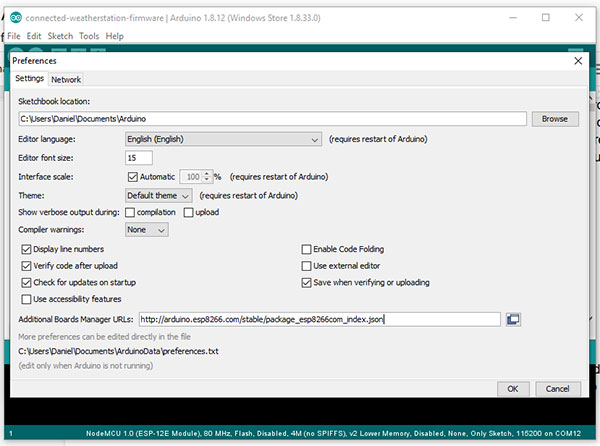Image resolution: width=600 pixels, height=446 pixels.
Task: Open the Editor language dropdown
Action: click(222, 139)
